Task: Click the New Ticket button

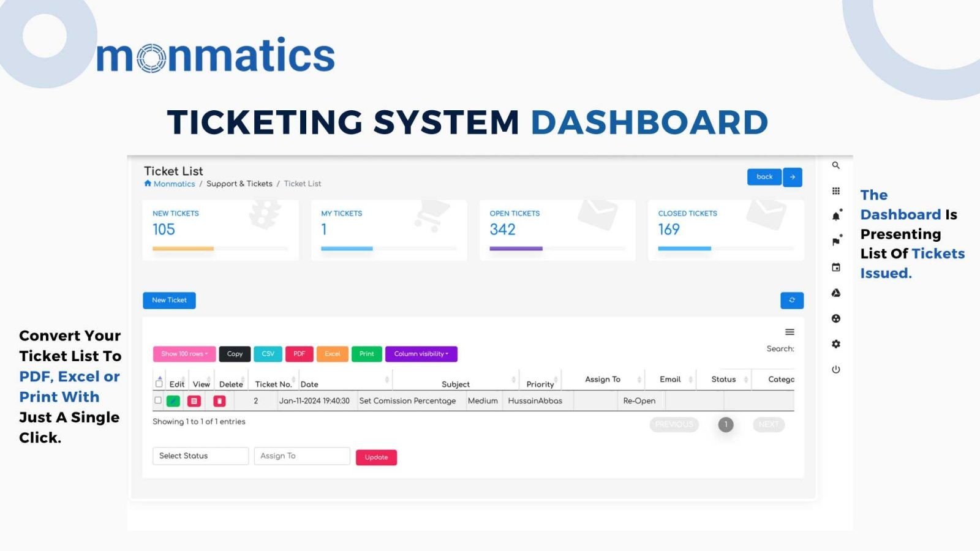Action: [169, 301]
